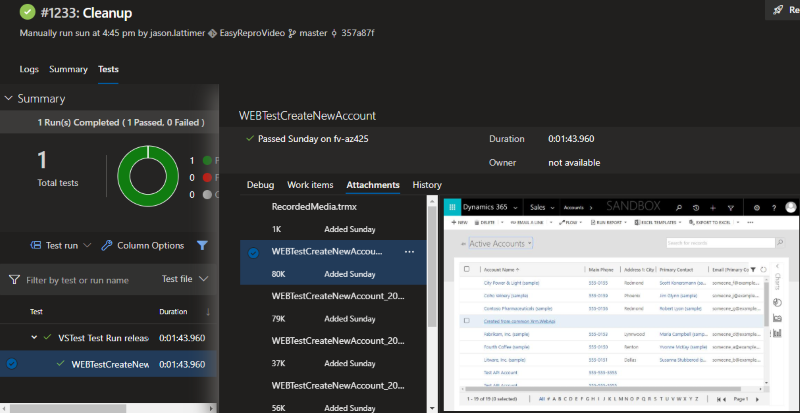This screenshot has width=800, height=413.
Task: Click the plus quick-create icon in Dynamics bar
Action: [x=713, y=208]
